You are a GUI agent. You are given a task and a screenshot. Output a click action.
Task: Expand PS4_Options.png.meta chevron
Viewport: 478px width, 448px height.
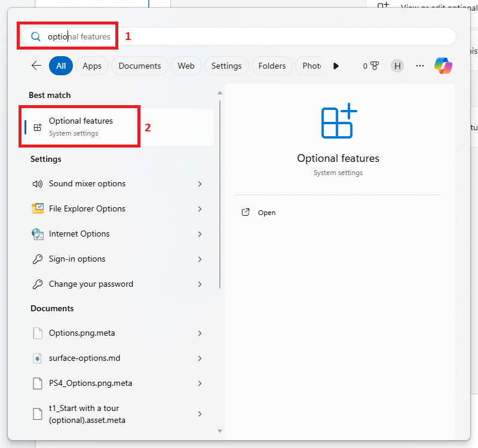pos(200,383)
